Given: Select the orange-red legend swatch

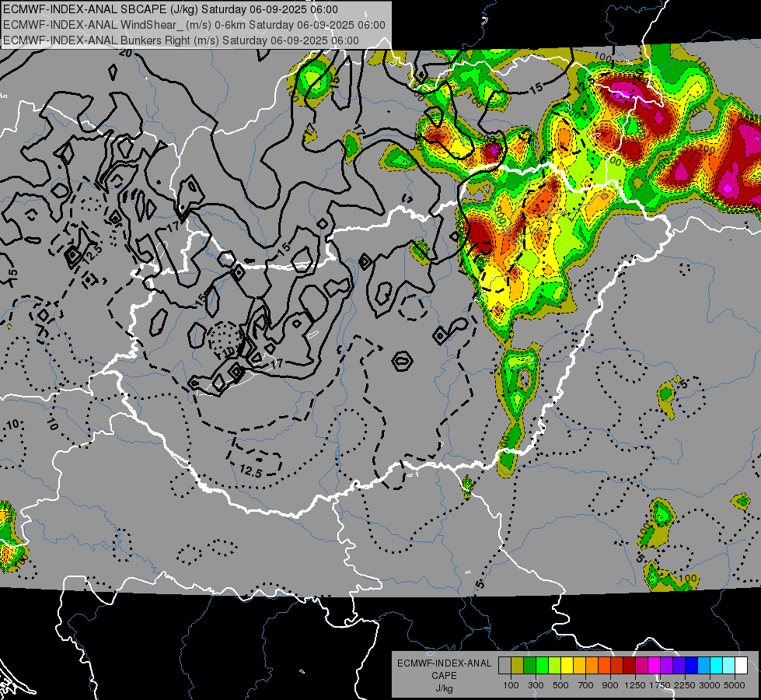Looking at the screenshot, I should pos(604,665).
